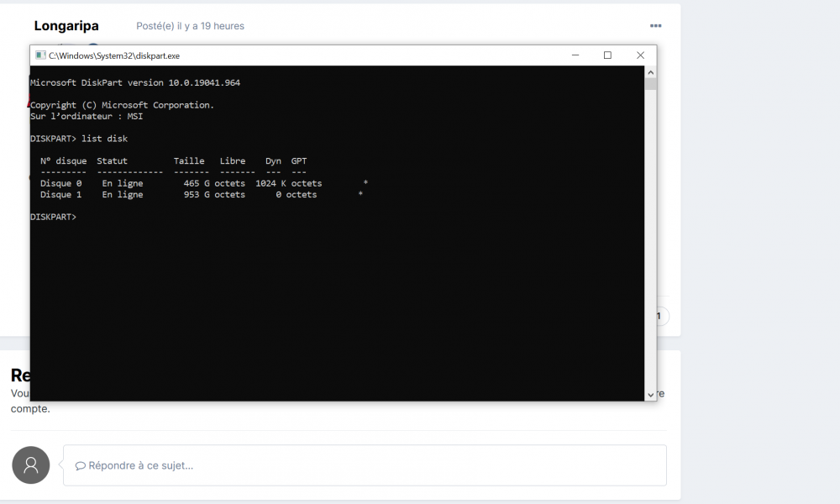840x504 pixels.
Task: Click the 'Posté(e) il y a 19 heures' timestamp
Action: pos(190,26)
